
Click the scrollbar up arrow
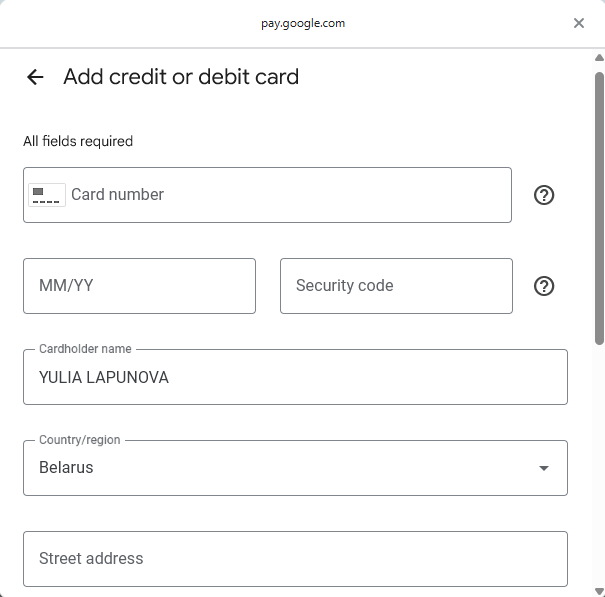(599, 58)
